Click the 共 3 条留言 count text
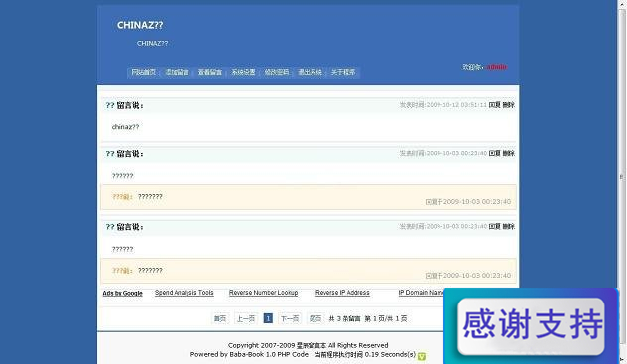Image resolution: width=627 pixels, height=364 pixels. [x=344, y=318]
